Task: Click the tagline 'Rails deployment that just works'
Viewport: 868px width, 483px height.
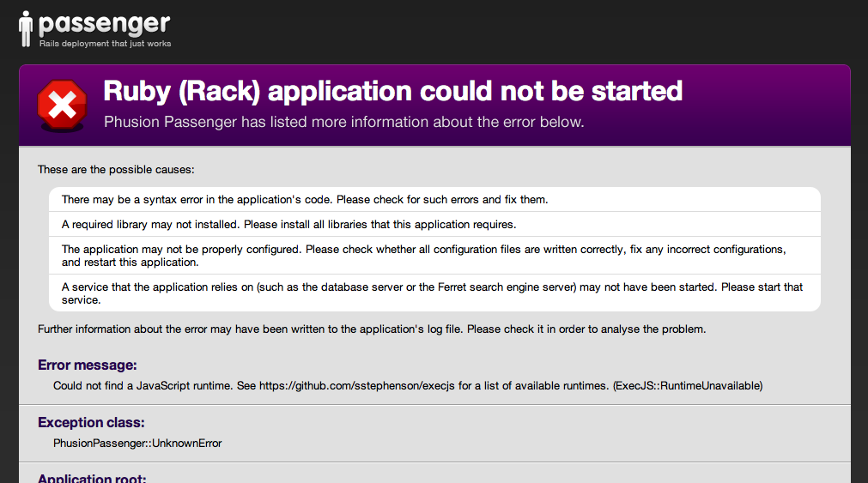Action: point(106,44)
